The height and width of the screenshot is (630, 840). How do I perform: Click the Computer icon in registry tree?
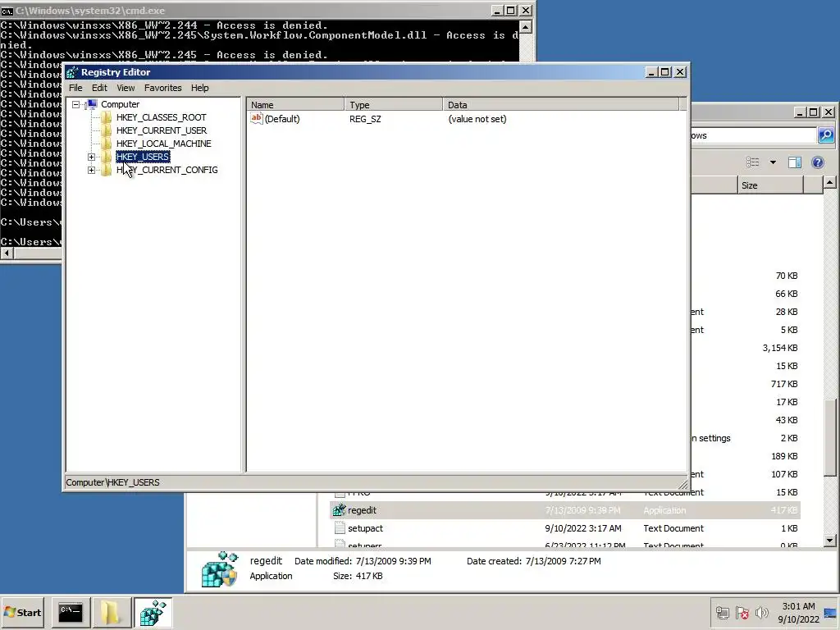point(92,104)
